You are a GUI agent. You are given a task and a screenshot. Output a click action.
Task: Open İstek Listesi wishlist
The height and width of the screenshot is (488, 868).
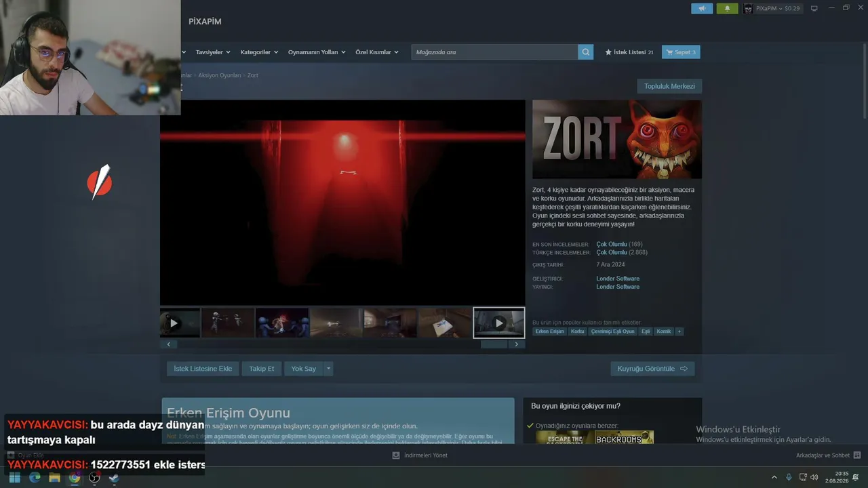point(629,52)
